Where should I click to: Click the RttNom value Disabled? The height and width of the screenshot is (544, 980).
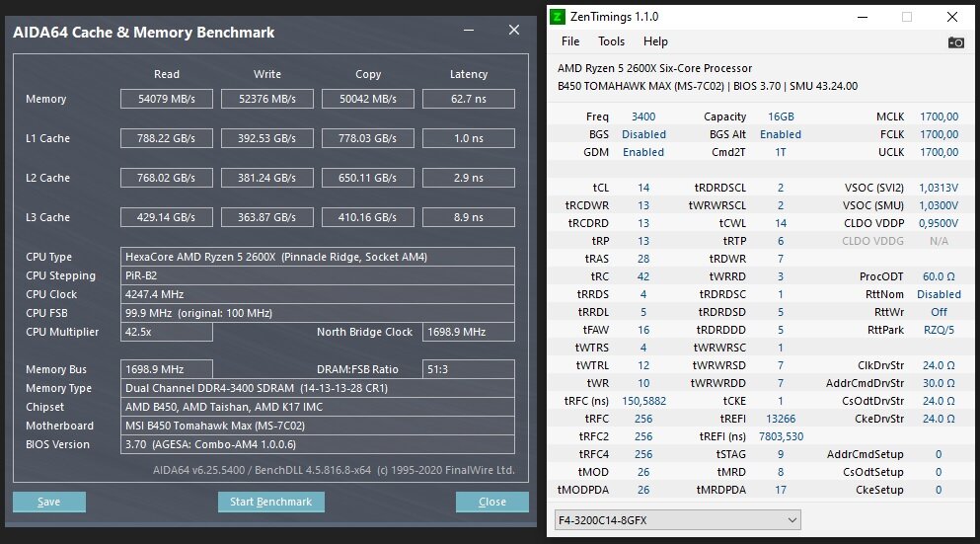(x=939, y=294)
